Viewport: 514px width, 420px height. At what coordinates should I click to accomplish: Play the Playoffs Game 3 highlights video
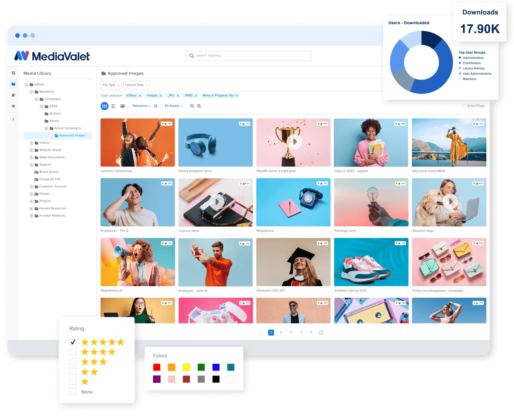pos(294,142)
